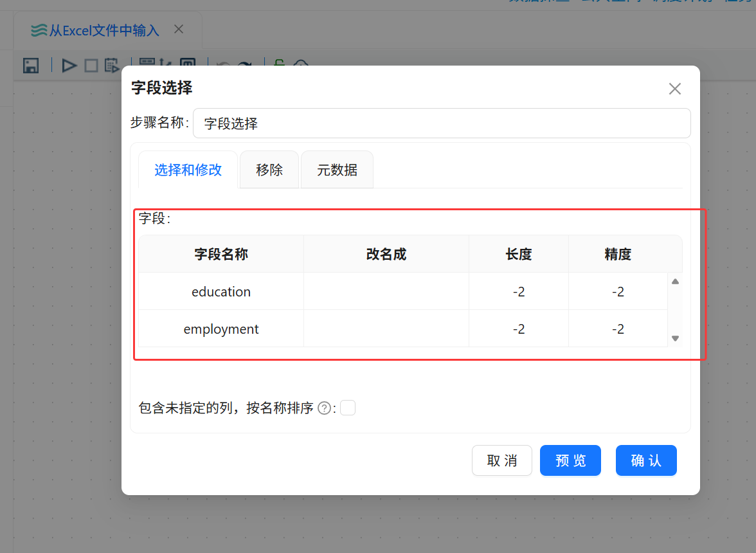This screenshot has height=553, width=756.
Task: Click the run (play) icon in the toolbar
Action: pyautogui.click(x=69, y=66)
